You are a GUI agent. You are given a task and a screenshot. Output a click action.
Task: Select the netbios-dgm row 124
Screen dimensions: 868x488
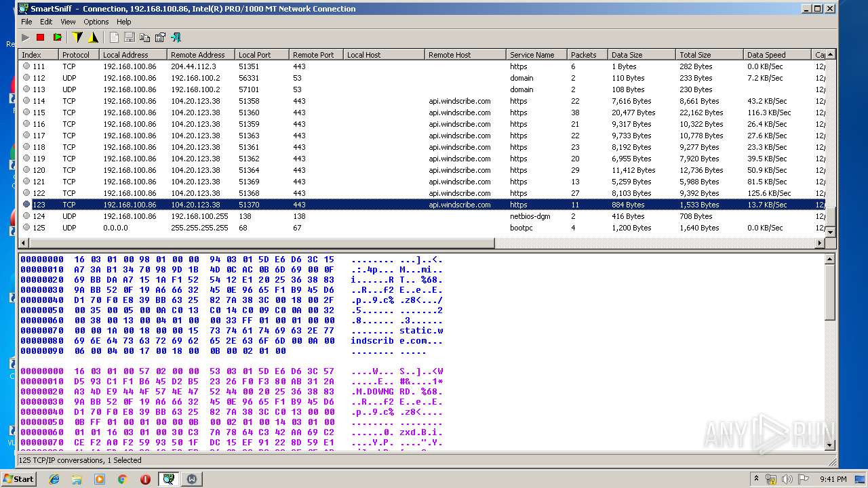[x=422, y=216]
